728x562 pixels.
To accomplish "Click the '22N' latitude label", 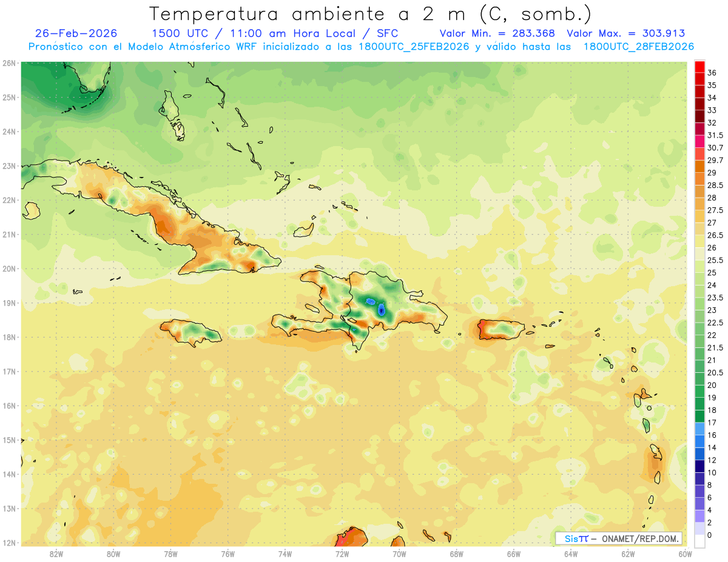I will pyautogui.click(x=9, y=200).
